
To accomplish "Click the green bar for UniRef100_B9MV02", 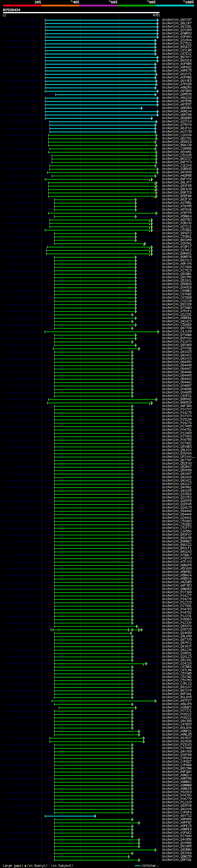I will point(103,399).
